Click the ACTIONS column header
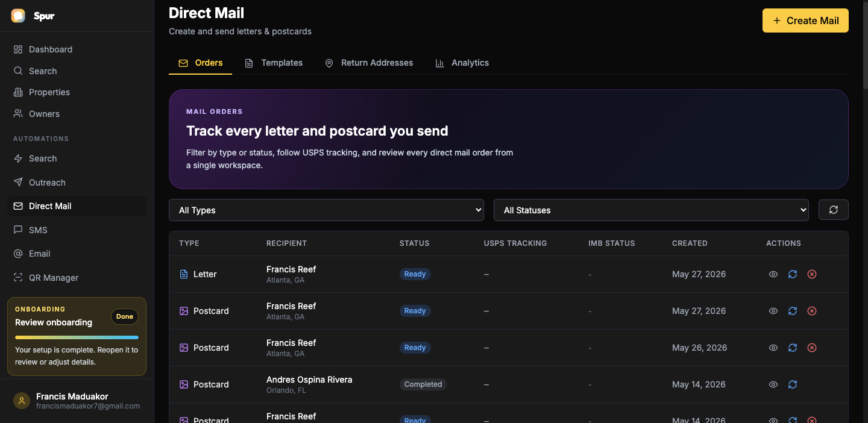Screen dimensions: 868x423 click(784, 243)
